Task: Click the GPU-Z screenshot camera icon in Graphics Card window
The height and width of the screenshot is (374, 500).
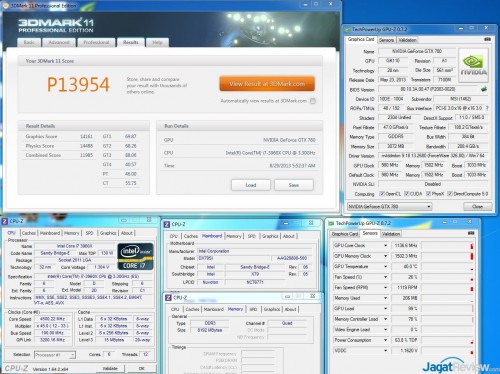Action: click(x=487, y=39)
